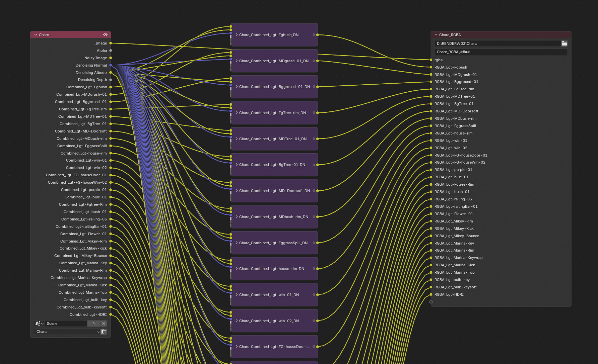Select the Noisy Image output label
The image size is (598, 364).
(x=95, y=58)
